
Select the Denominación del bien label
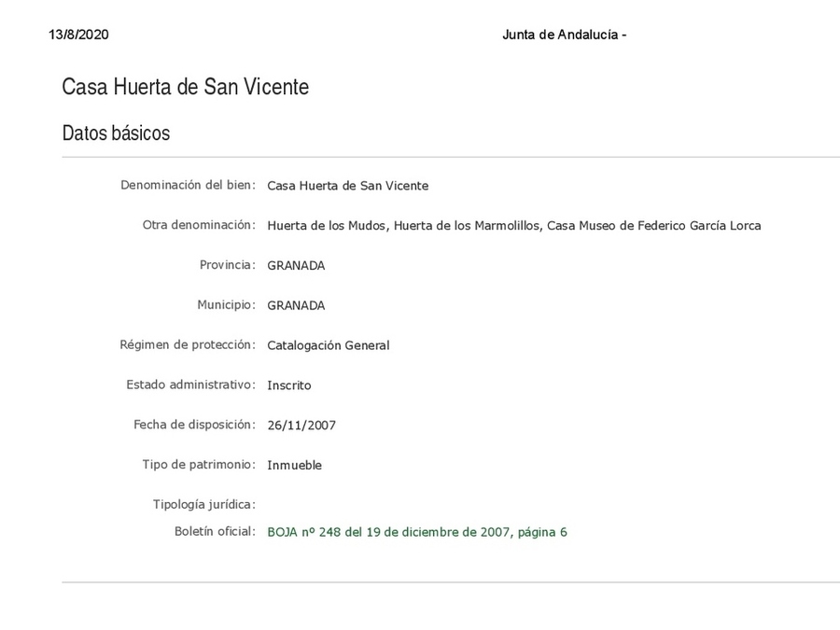click(188, 185)
